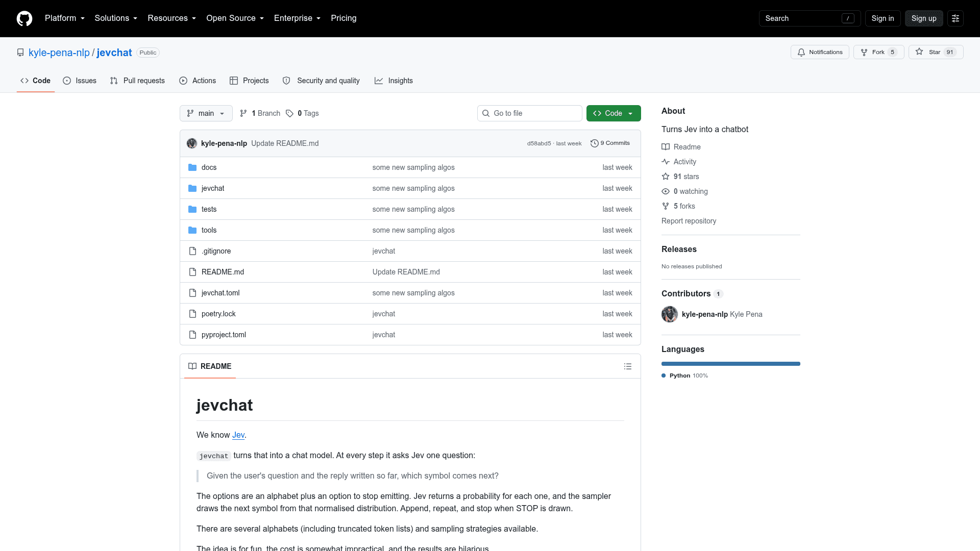The width and height of the screenshot is (980, 551).
Task: Expand the Resources menu
Action: [x=172, y=18]
